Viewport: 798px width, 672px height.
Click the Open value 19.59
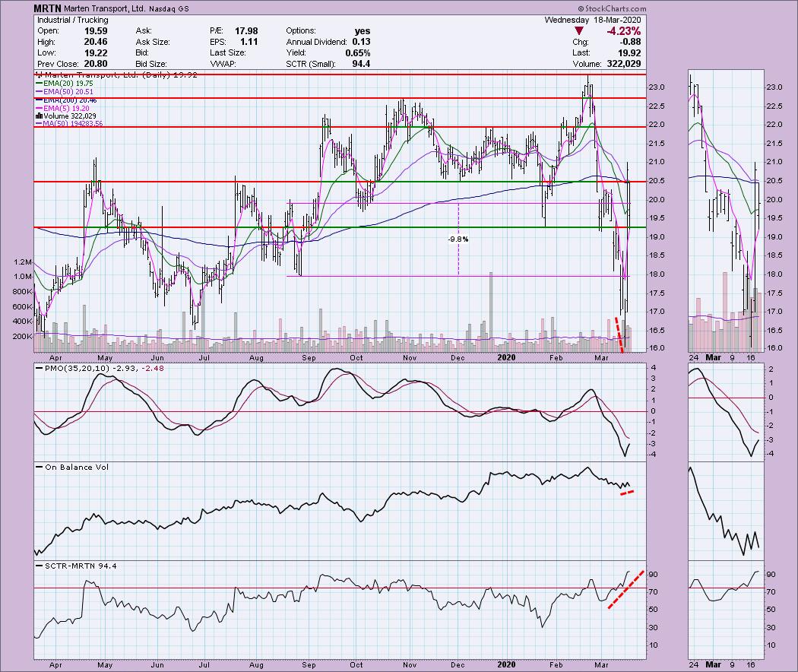coord(96,31)
